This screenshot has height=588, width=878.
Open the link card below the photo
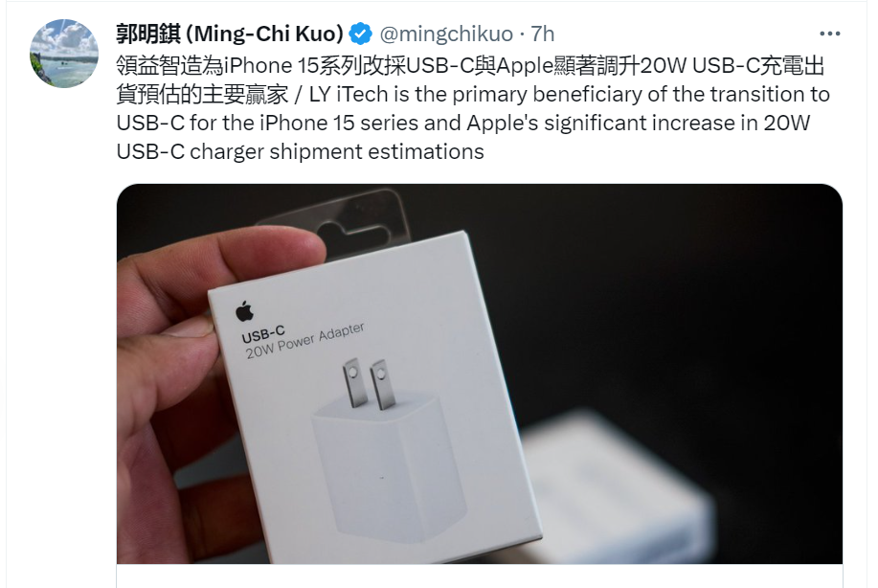[x=480, y=577]
